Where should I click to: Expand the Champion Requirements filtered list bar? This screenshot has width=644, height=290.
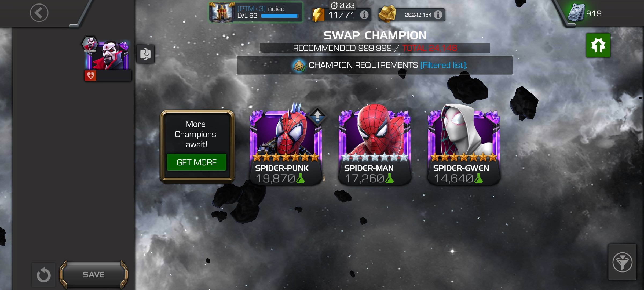(375, 65)
